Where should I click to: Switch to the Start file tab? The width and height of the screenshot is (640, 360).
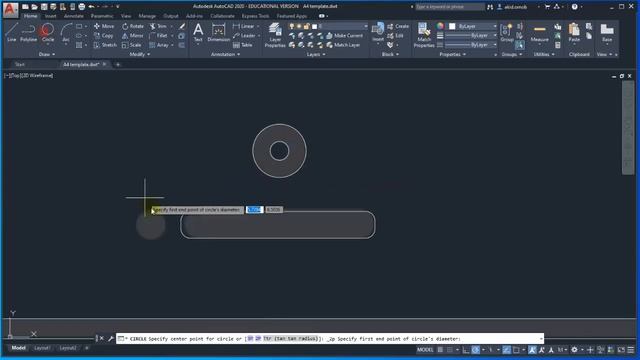20,64
